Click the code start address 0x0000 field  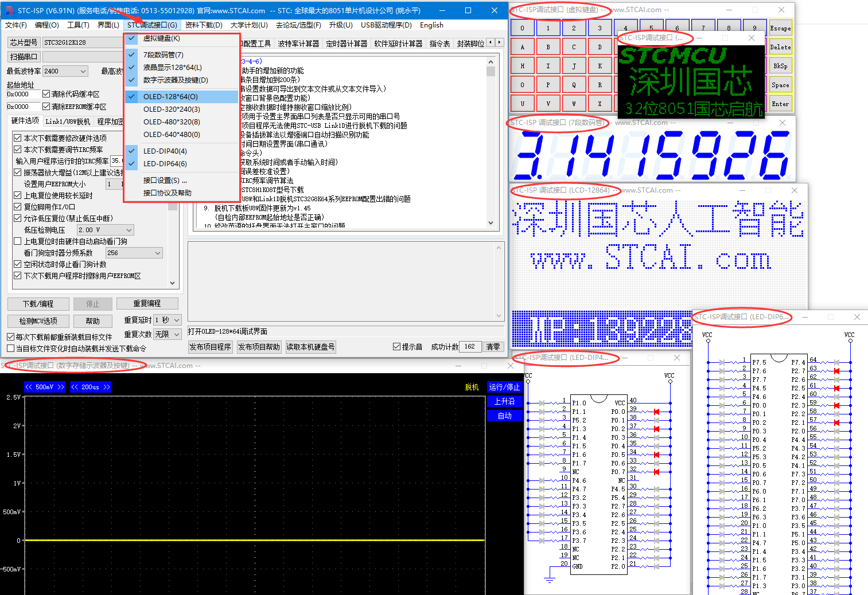click(x=24, y=94)
